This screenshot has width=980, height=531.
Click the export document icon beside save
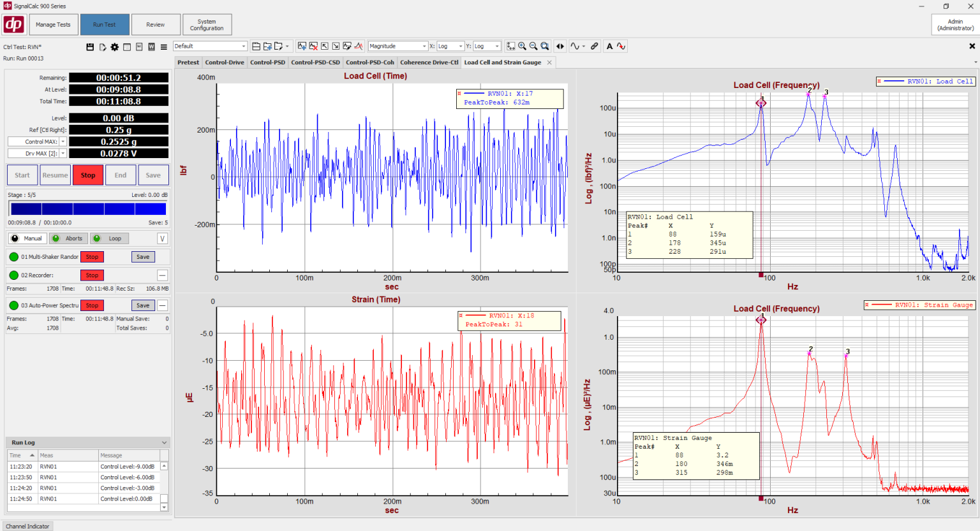coord(102,47)
